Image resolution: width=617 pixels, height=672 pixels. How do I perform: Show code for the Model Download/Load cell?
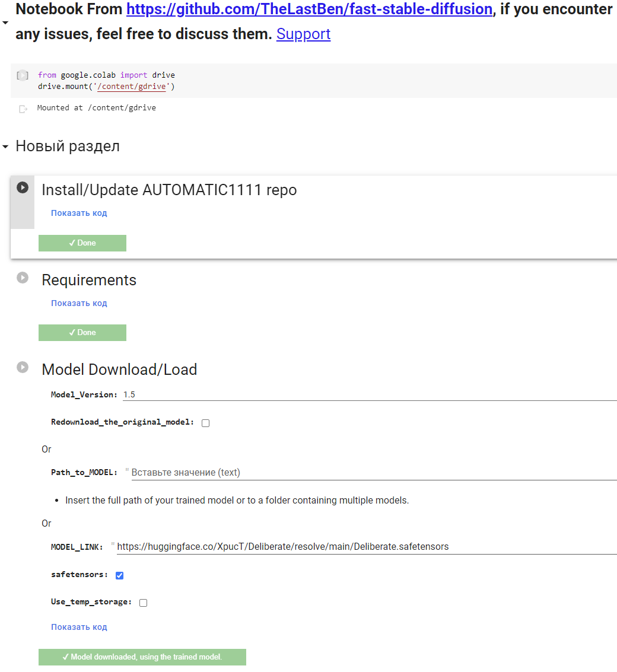point(79,627)
